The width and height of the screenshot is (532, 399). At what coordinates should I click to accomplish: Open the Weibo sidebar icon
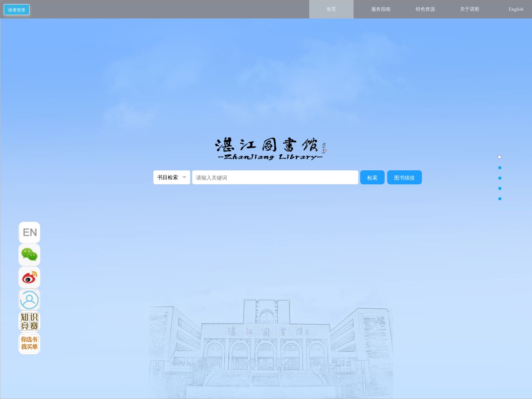30,277
